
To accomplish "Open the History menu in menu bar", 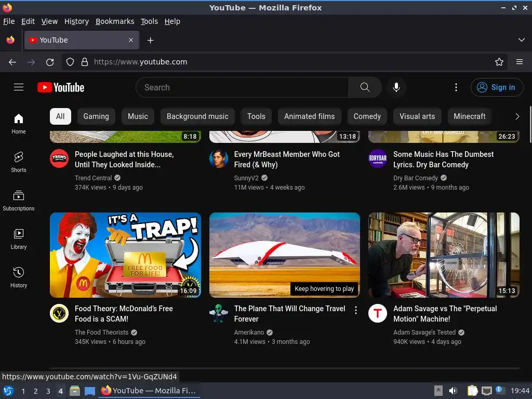I will coord(77,21).
